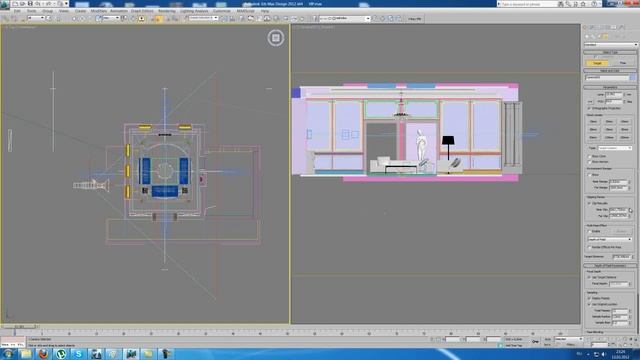Enable the Multi-Pass Effect checkbox
Viewport: 640px width, 360px height.
pyautogui.click(x=589, y=231)
